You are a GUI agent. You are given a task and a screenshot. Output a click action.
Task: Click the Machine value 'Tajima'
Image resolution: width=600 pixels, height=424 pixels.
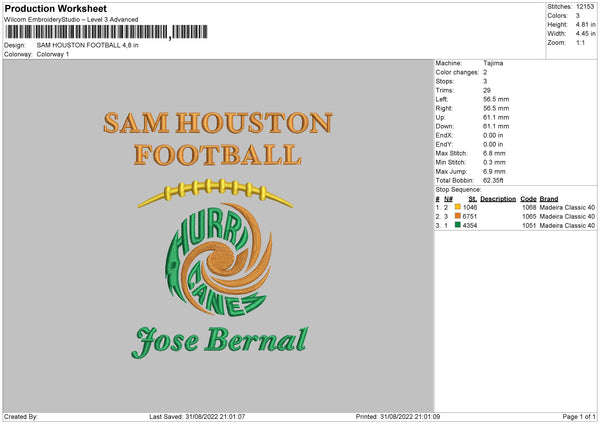tap(493, 63)
